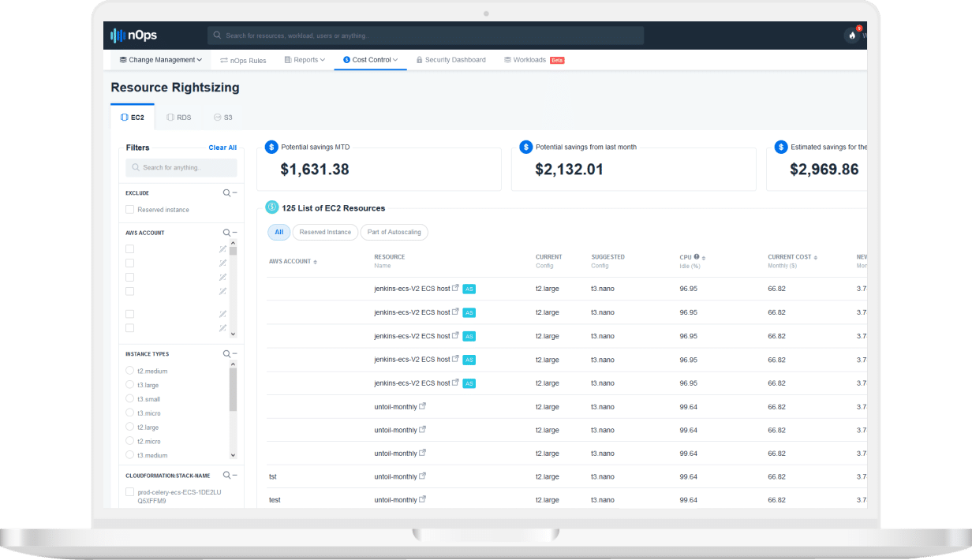Open the Change Management dropdown

pos(161,60)
